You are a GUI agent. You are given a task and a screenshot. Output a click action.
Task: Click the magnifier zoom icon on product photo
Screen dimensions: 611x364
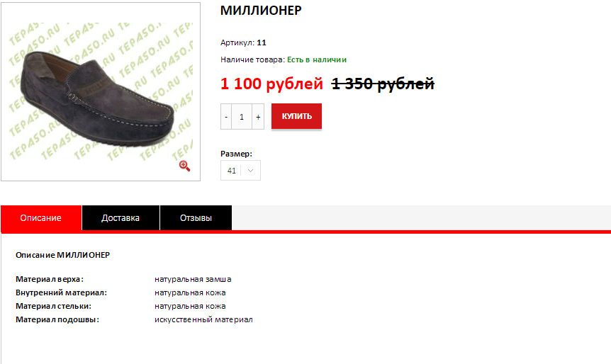tap(184, 166)
